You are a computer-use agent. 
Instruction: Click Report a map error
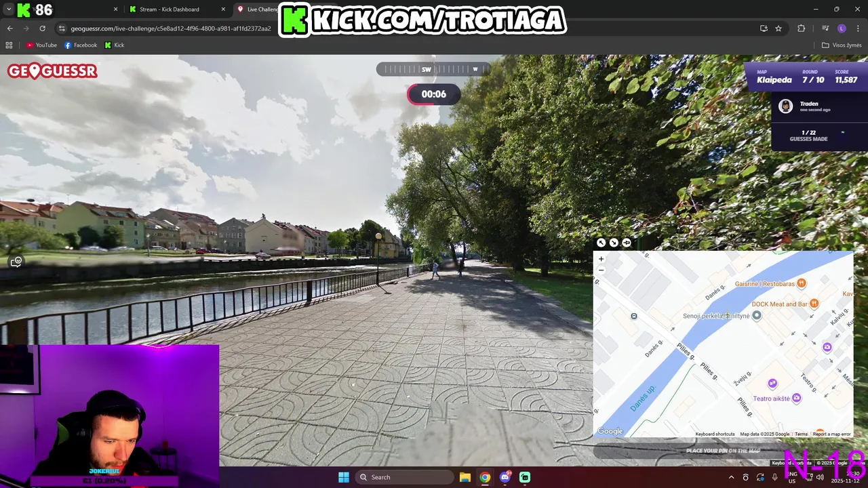[831, 434]
